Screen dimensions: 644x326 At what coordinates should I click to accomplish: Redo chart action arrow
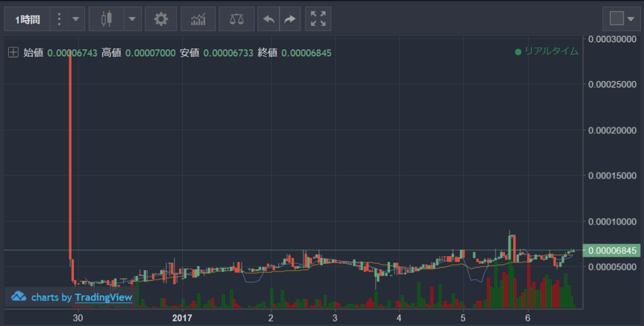(290, 19)
